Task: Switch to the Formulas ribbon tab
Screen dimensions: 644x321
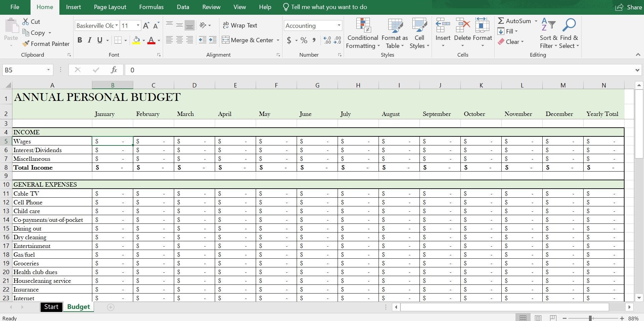Action: click(151, 7)
